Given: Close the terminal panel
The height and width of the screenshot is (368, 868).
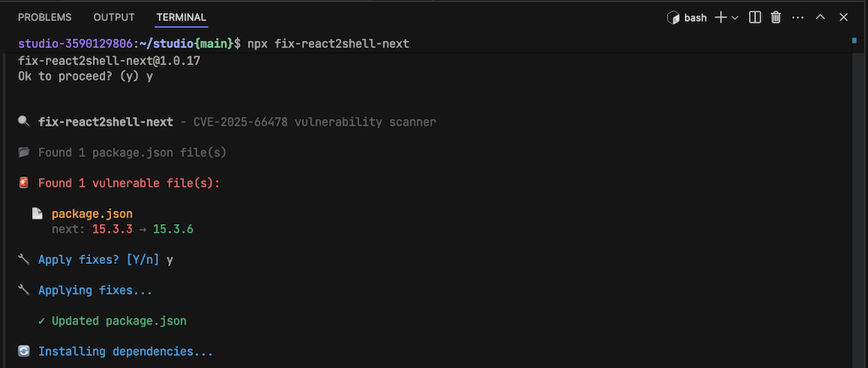Looking at the screenshot, I should pos(842,17).
